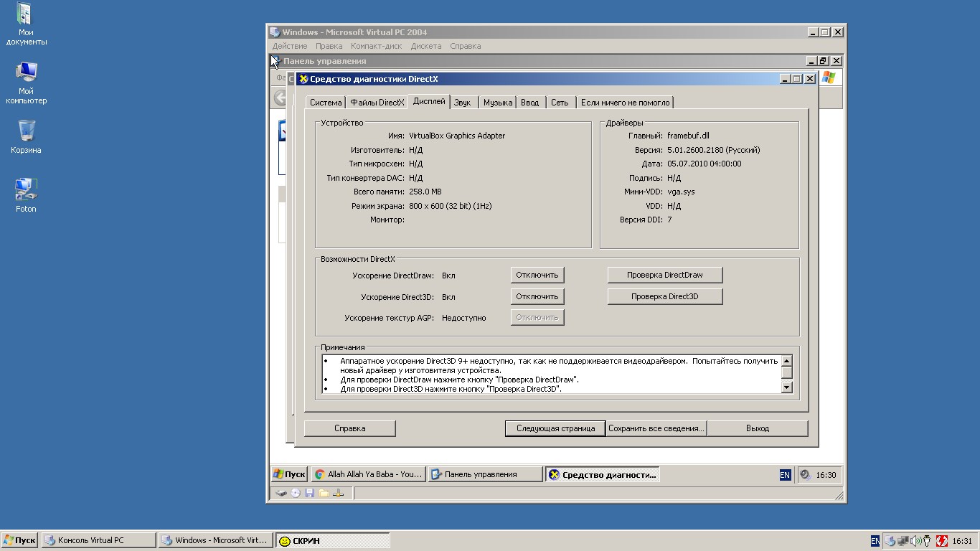Click the VirtualBox Graphics Adapter name value
Screen dimensions: 980x551
457,136
